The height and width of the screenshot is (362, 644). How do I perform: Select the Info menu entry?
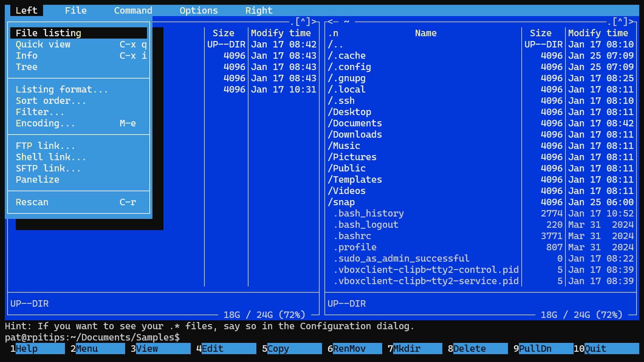tap(27, 56)
